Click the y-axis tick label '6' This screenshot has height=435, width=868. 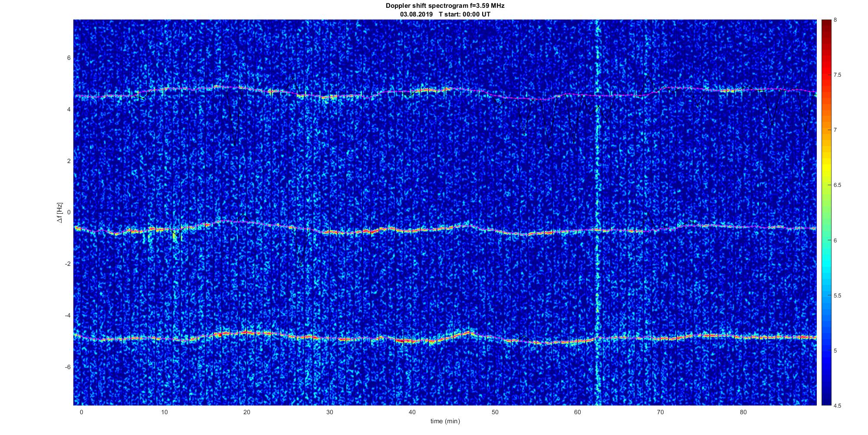point(69,58)
